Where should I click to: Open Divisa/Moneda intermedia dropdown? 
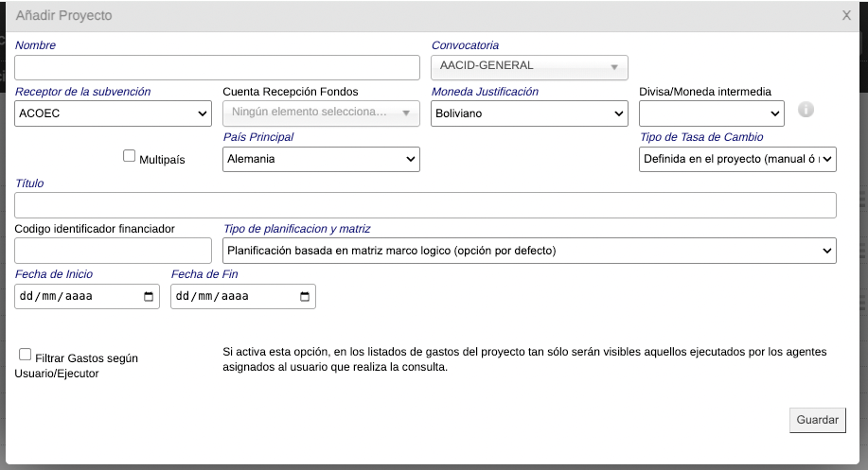click(711, 113)
